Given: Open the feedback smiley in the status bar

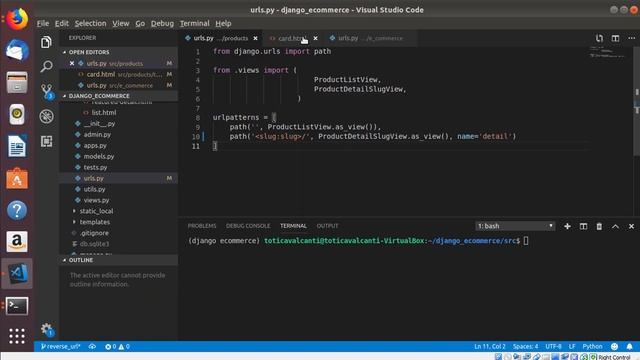Looking at the screenshot, I should (614, 347).
